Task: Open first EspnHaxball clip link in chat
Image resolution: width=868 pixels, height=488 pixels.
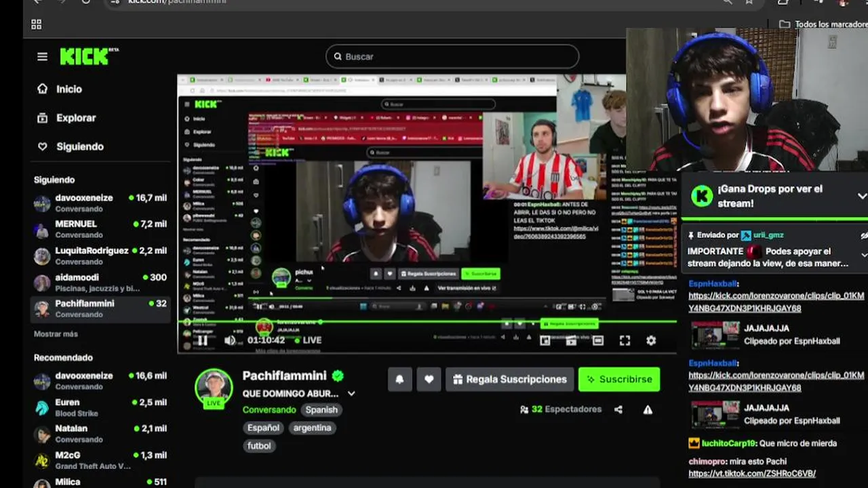Action: tap(776, 302)
